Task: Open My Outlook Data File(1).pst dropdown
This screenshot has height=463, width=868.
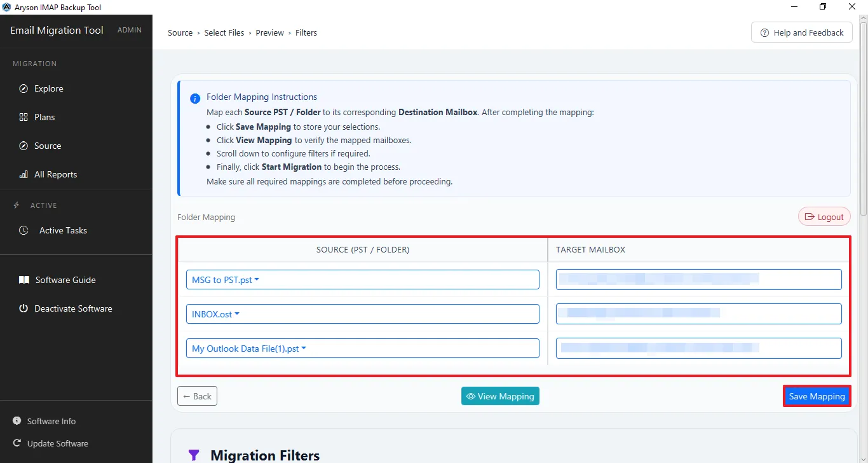Action: (363, 348)
